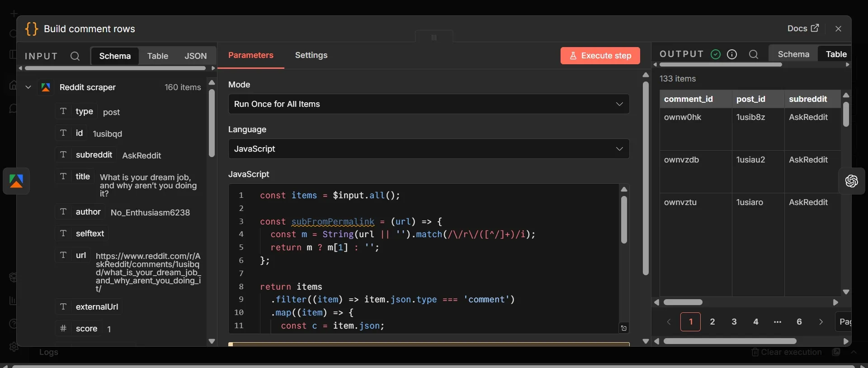Switch input view to Schema tab
The height and width of the screenshot is (368, 868).
pyautogui.click(x=115, y=56)
